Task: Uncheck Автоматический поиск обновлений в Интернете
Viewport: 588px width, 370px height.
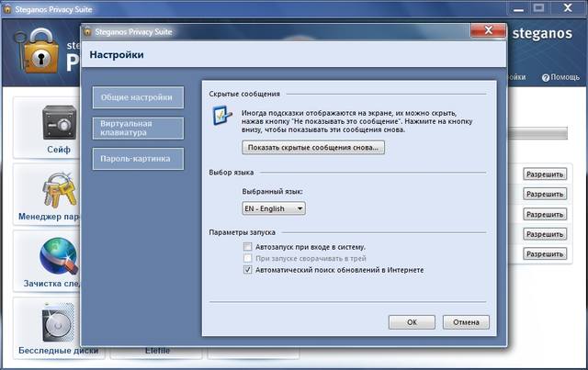Action: click(247, 270)
